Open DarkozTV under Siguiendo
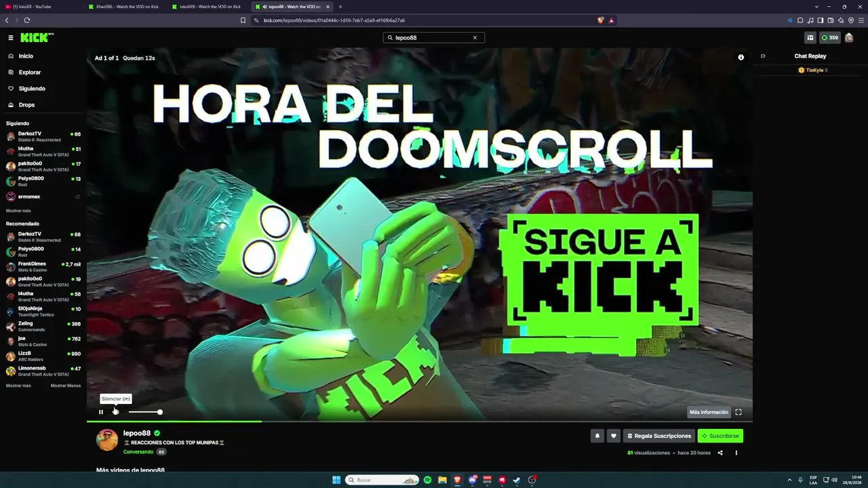The image size is (868, 488). [43, 136]
